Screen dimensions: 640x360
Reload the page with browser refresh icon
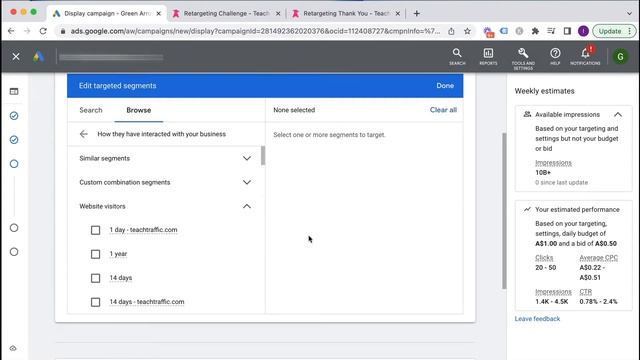pyautogui.click(x=43, y=31)
